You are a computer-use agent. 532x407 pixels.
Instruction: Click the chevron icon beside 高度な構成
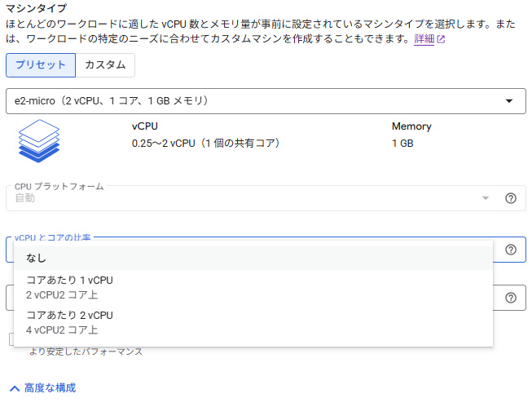click(15, 388)
